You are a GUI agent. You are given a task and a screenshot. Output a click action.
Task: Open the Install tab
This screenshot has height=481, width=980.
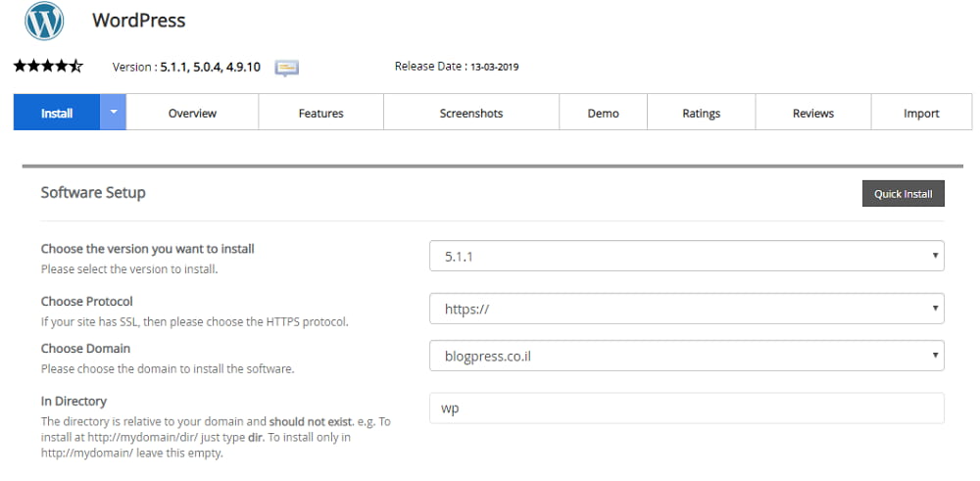pos(57,113)
